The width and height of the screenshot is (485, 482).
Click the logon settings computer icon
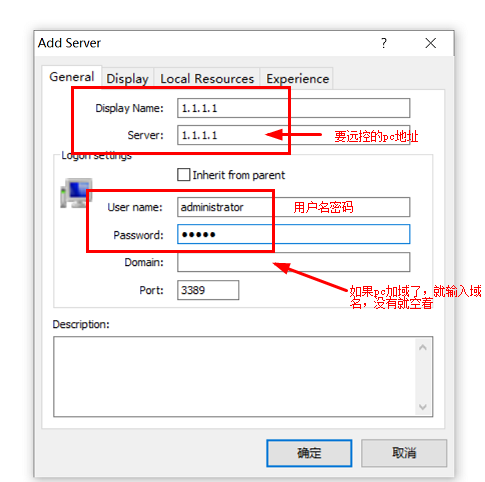pyautogui.click(x=76, y=193)
